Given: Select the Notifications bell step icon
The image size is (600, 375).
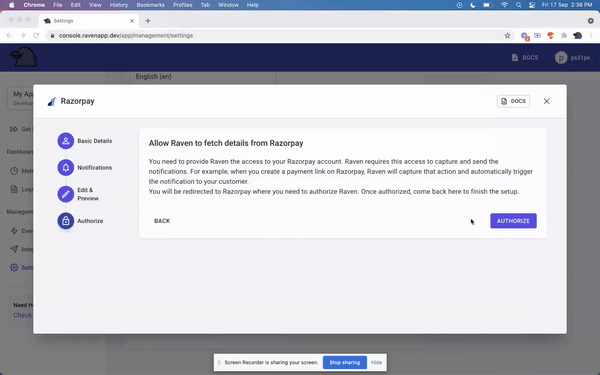Looking at the screenshot, I should click(66, 167).
